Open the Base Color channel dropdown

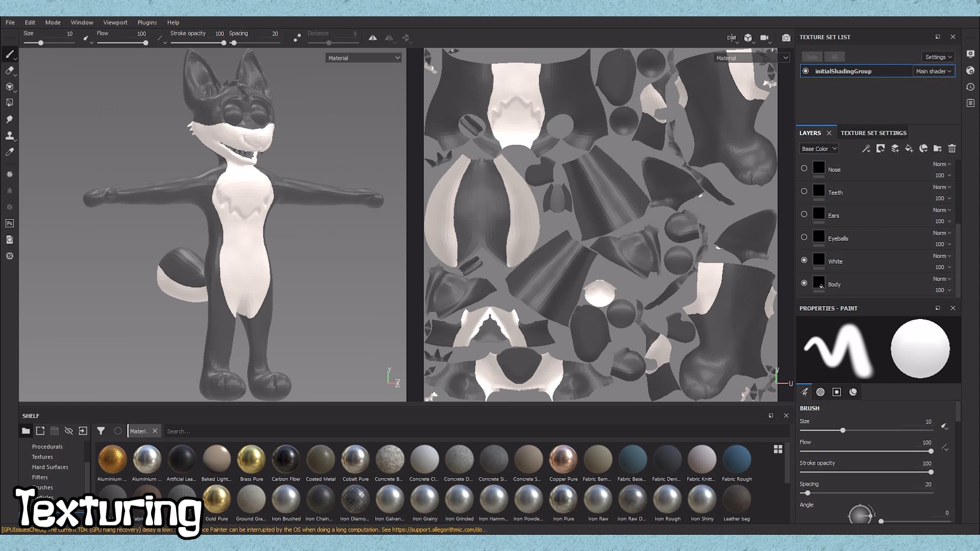click(819, 148)
